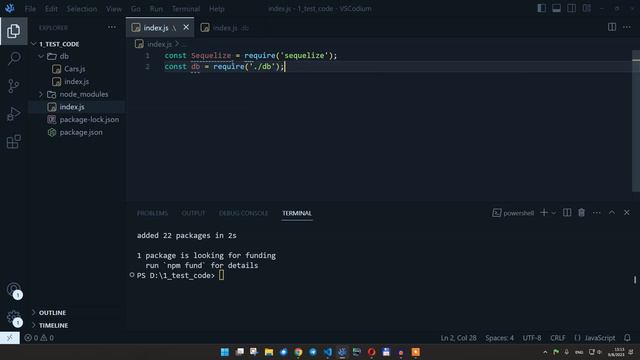Viewport: 640px width, 360px height.
Task: Open the Accounts icon in activity bar
Action: pyautogui.click(x=13, y=290)
